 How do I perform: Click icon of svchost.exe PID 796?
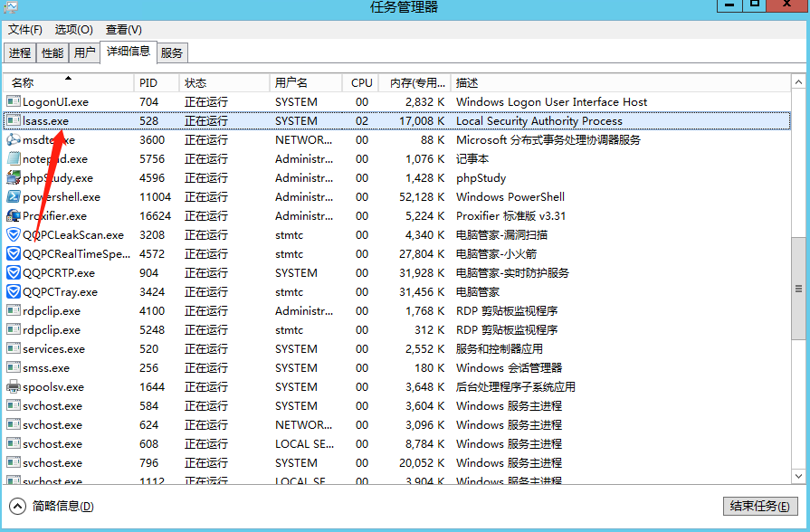(x=14, y=463)
